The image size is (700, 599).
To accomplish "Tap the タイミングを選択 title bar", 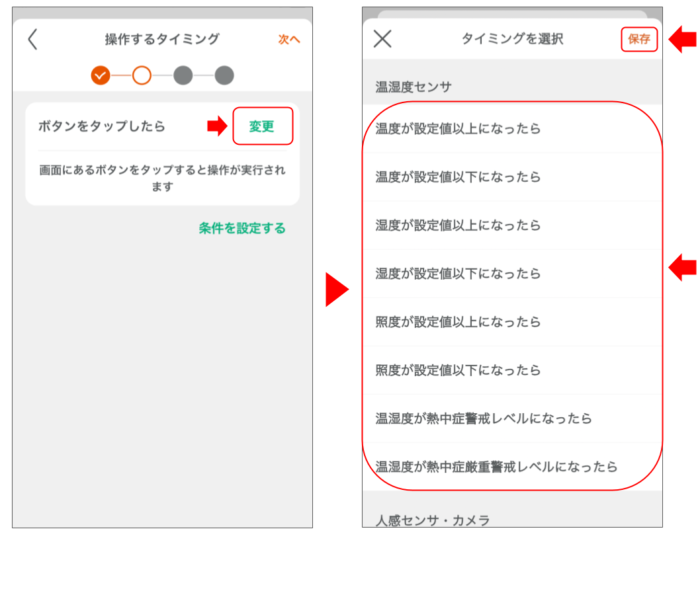I will pos(513,38).
